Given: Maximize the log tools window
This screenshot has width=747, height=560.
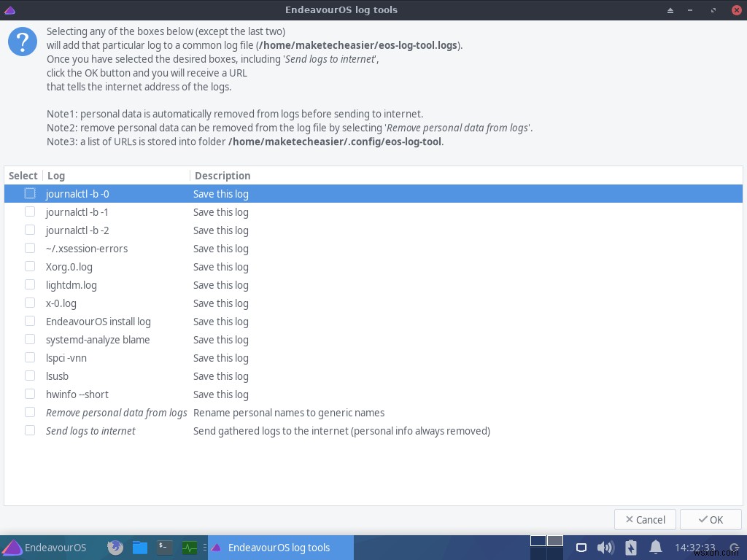Looking at the screenshot, I should click(713, 10).
